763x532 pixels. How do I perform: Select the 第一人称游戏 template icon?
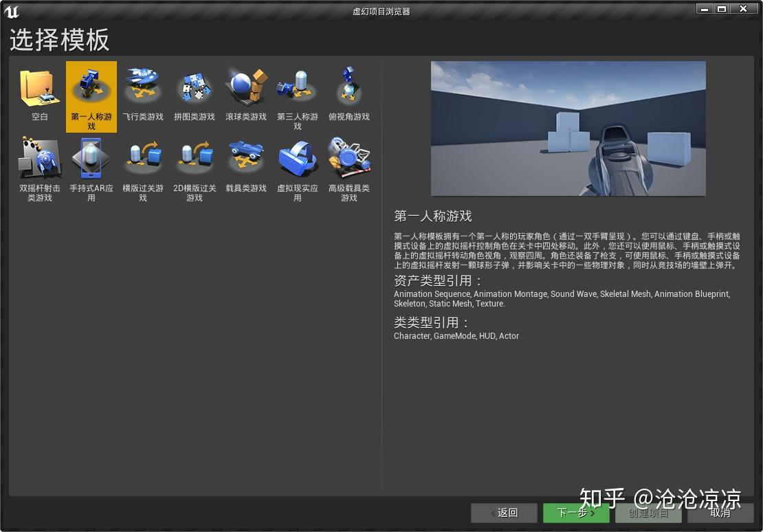[91, 96]
